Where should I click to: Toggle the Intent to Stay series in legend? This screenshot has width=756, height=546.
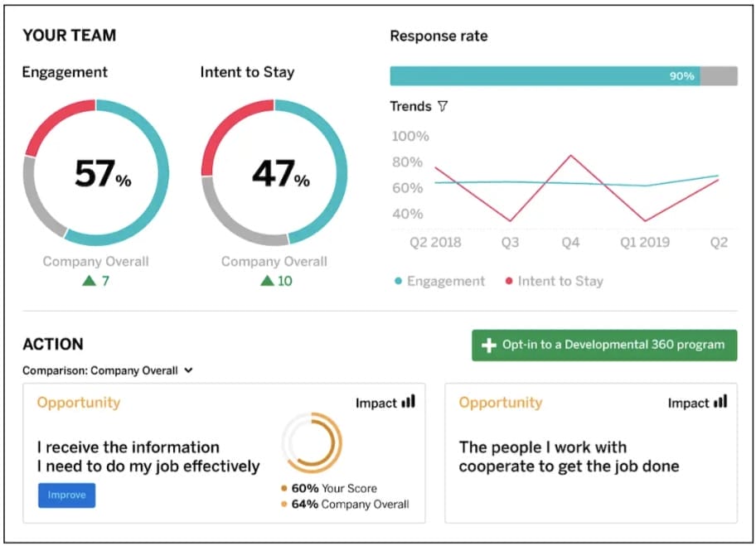(x=554, y=281)
